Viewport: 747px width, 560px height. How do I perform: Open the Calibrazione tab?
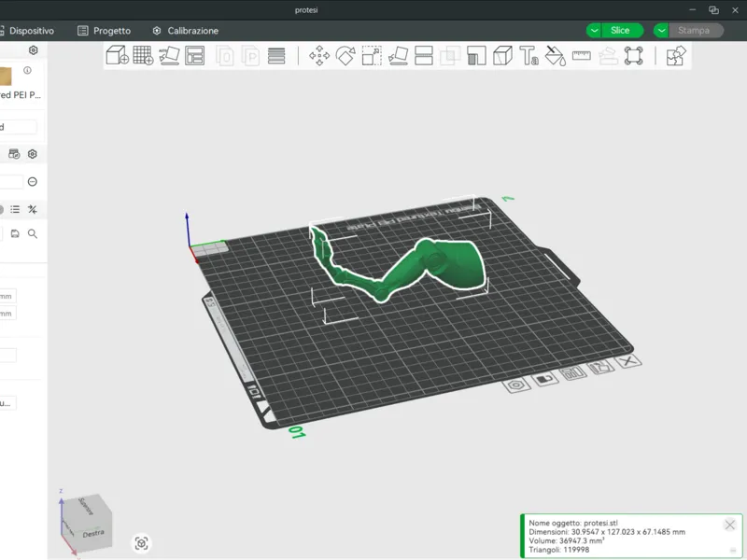(185, 31)
